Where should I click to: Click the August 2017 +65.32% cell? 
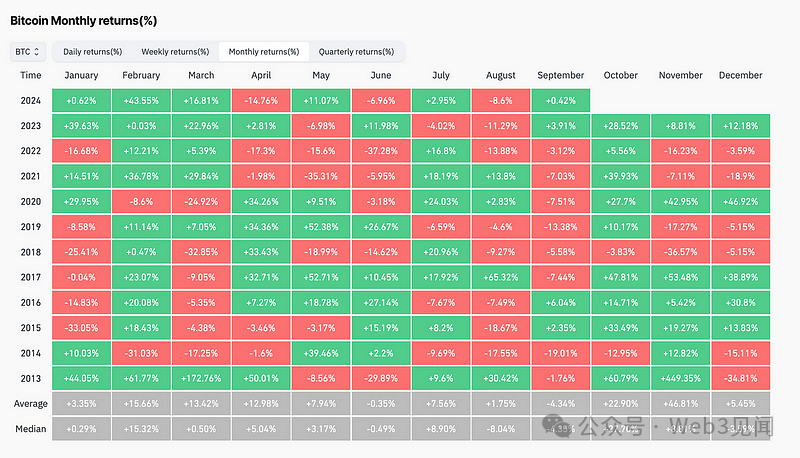pyautogui.click(x=501, y=277)
